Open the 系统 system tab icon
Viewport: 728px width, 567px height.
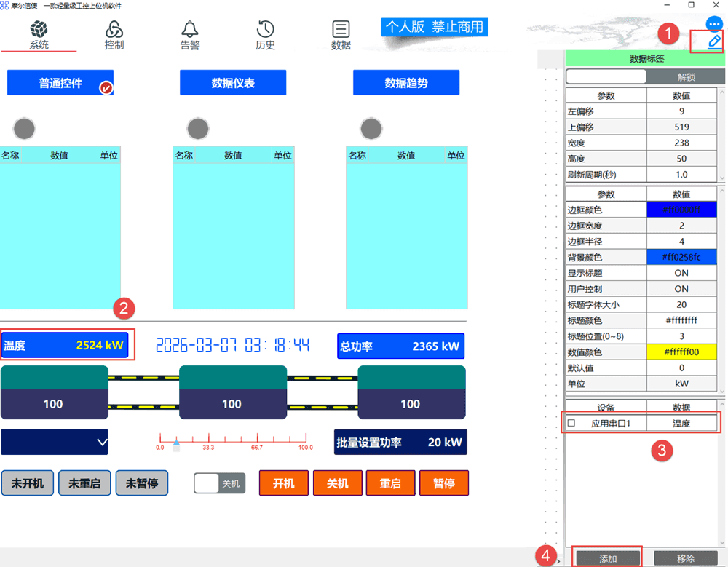pos(39,30)
